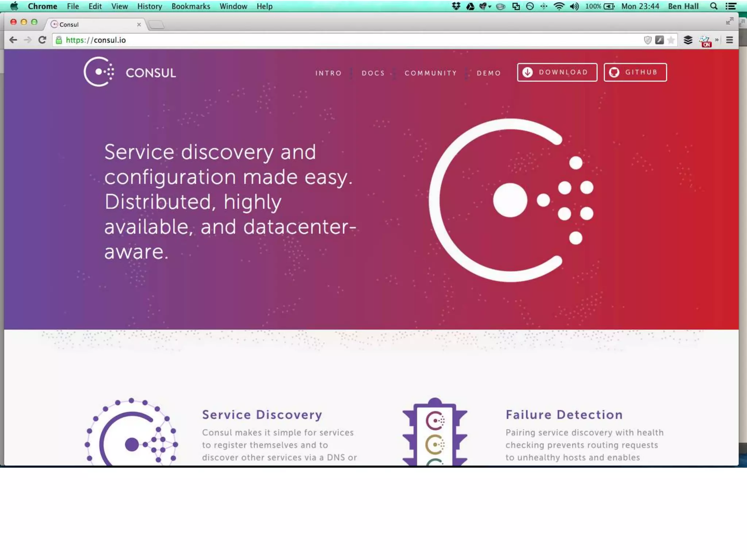747x560 pixels.
Task: Open the Docs navigation link
Action: (x=373, y=73)
